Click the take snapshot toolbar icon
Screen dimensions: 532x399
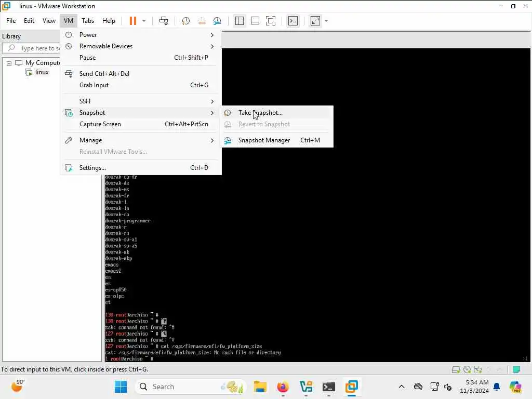point(185,21)
